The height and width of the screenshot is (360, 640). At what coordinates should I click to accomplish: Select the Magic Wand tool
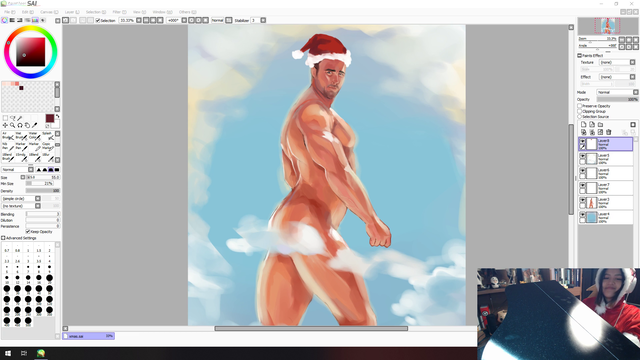(20, 118)
